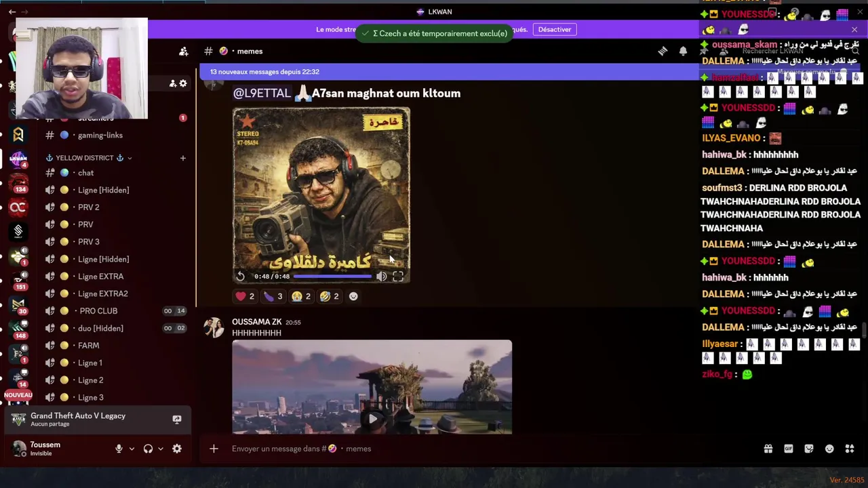Open the emoji picker in message bar
Image resolution: width=868 pixels, height=488 pixels.
(829, 449)
